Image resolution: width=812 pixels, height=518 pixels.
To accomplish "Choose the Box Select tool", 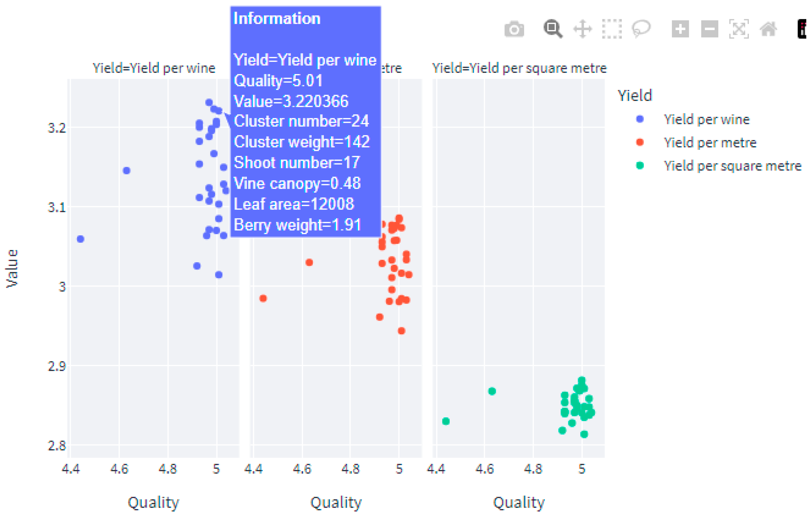I will tap(612, 29).
